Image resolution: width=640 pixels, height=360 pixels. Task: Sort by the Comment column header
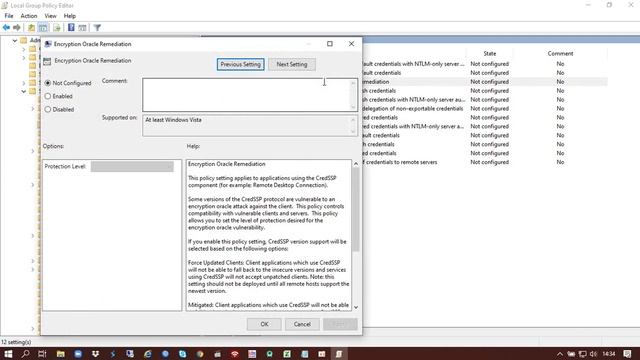tap(560, 53)
